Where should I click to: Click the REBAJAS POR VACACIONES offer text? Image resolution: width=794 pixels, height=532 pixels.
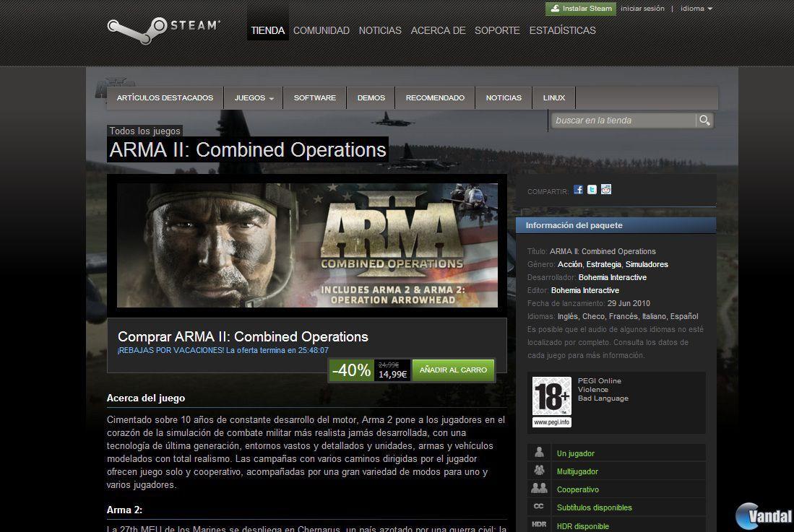click(x=223, y=350)
